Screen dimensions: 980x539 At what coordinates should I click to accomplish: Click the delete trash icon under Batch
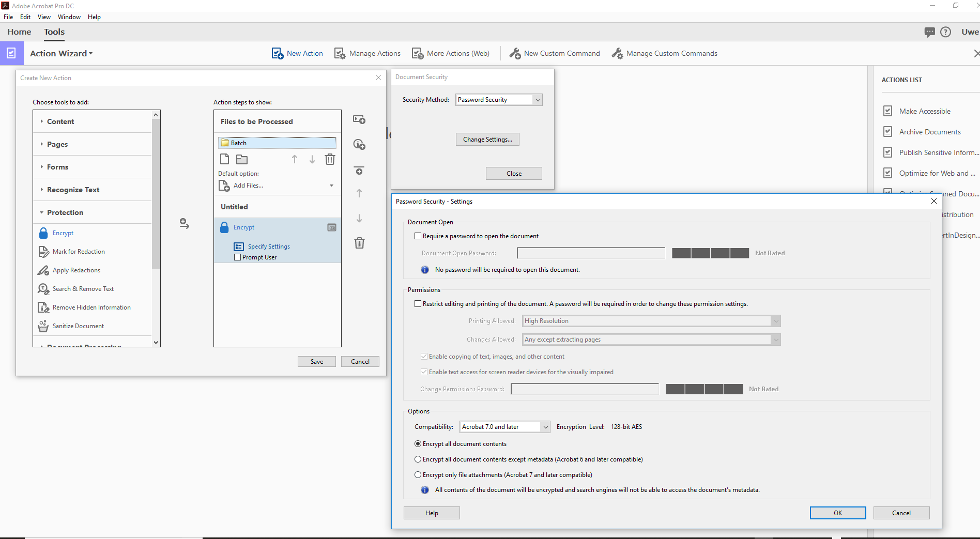[x=330, y=159]
